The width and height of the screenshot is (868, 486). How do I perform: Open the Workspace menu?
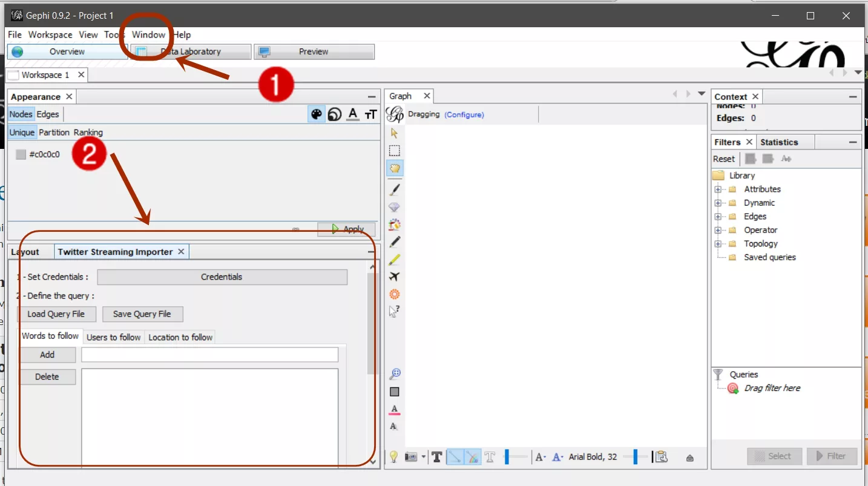(50, 34)
